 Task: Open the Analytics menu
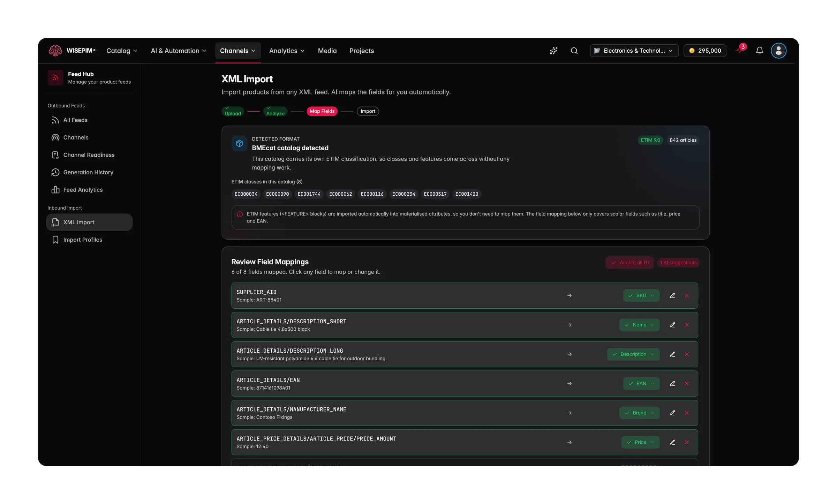coord(287,51)
